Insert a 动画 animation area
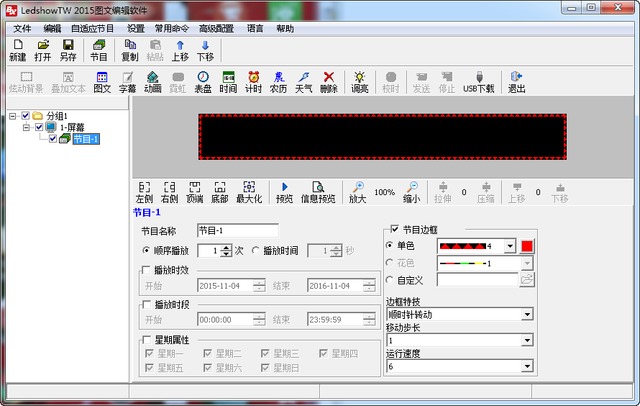The image size is (640, 406). click(153, 82)
